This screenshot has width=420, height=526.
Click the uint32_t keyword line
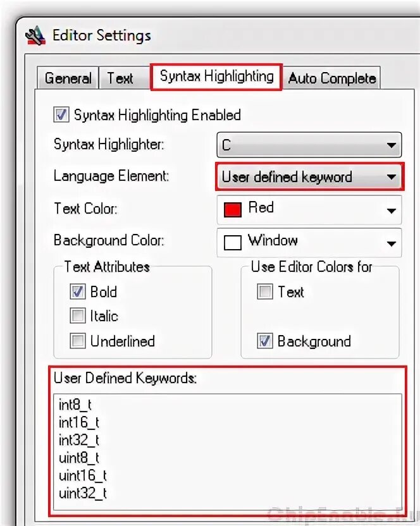(83, 494)
